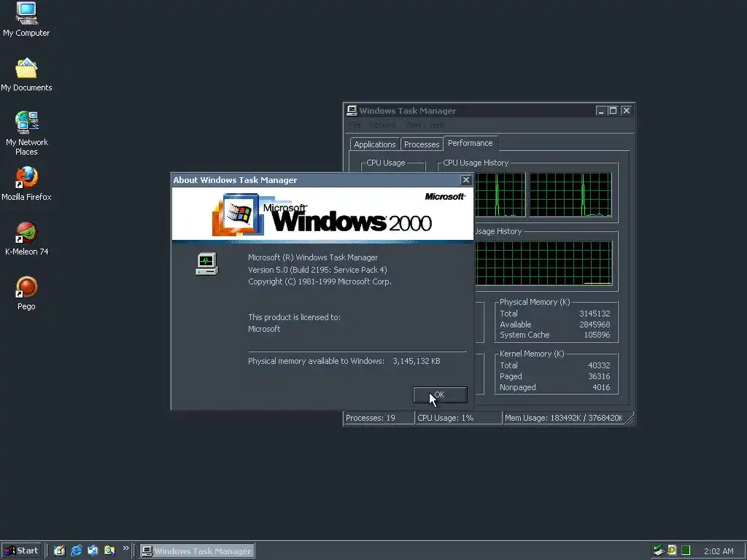This screenshot has height=560, width=747.
Task: Select the Mozilla Firefox shortcut on desktop
Action: (26, 183)
